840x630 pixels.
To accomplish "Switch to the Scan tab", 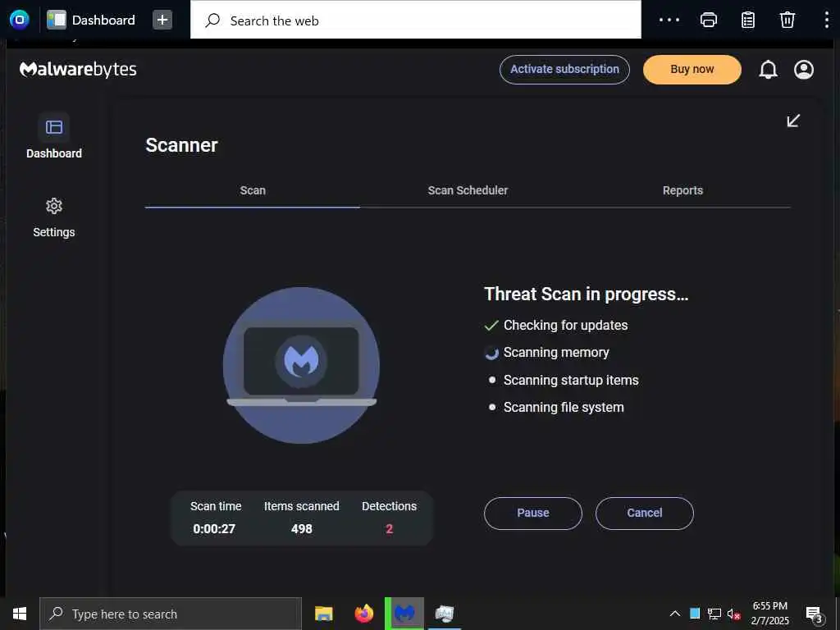I will coord(253,190).
